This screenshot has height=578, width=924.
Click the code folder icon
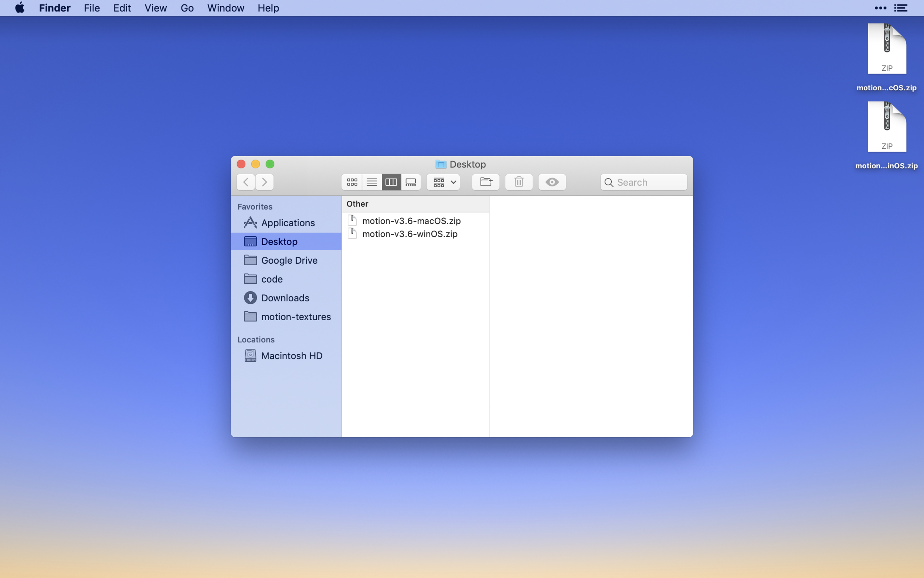(250, 279)
